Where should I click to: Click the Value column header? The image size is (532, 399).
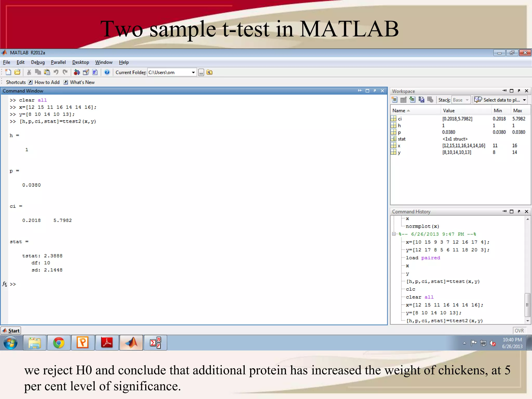point(466,111)
